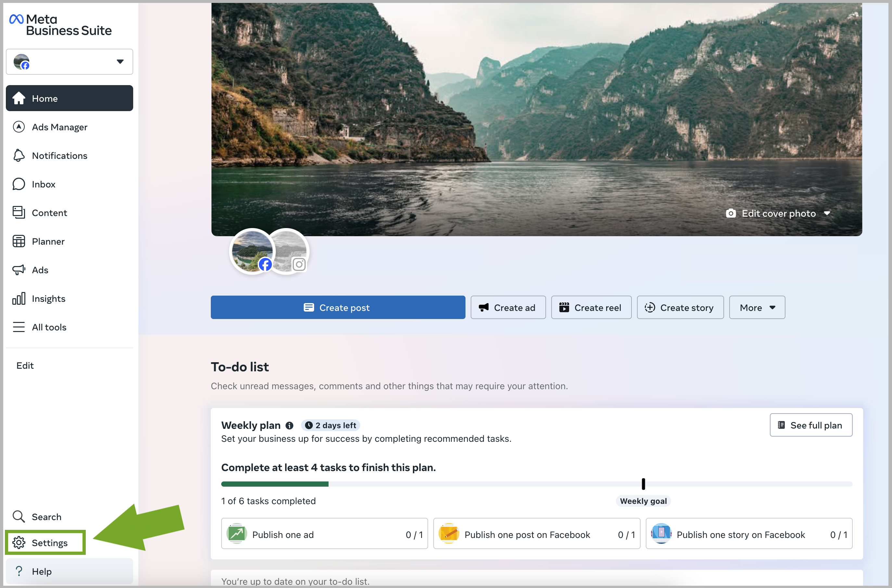Click the Help question mark icon

coord(19,571)
